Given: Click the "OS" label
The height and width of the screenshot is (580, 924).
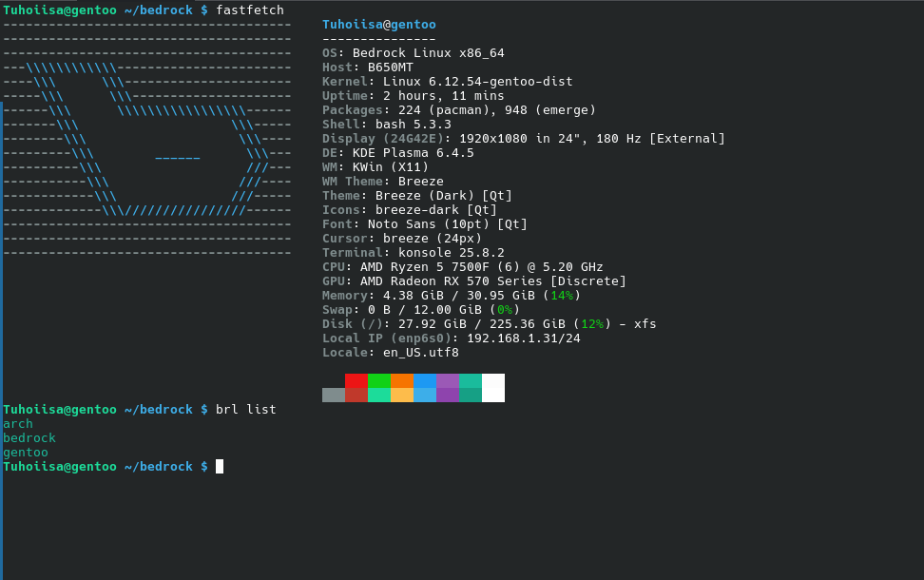Looking at the screenshot, I should (x=330, y=53).
